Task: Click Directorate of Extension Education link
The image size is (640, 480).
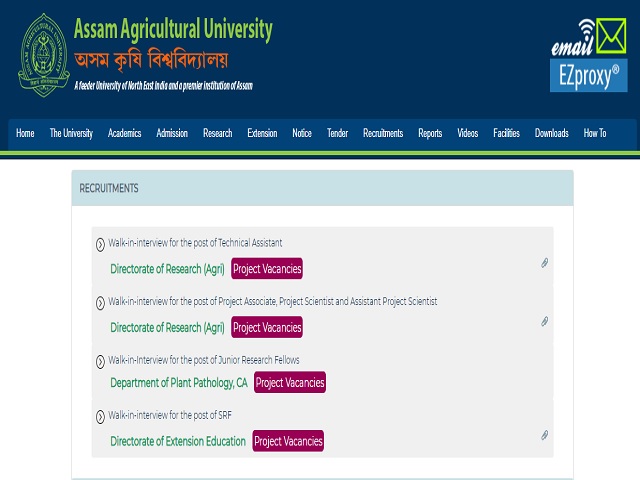Action: coord(178,441)
